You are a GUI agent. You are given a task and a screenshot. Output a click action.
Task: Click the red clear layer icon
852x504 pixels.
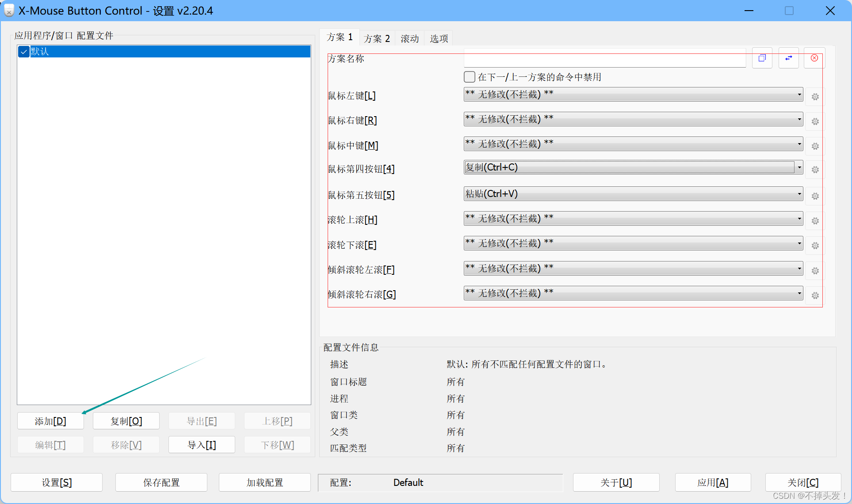(x=814, y=58)
